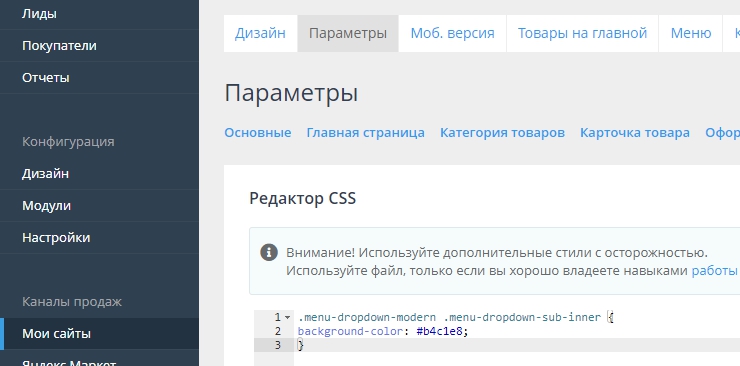Switch to the Моб. версия tab
The height and width of the screenshot is (366, 740).
[452, 33]
